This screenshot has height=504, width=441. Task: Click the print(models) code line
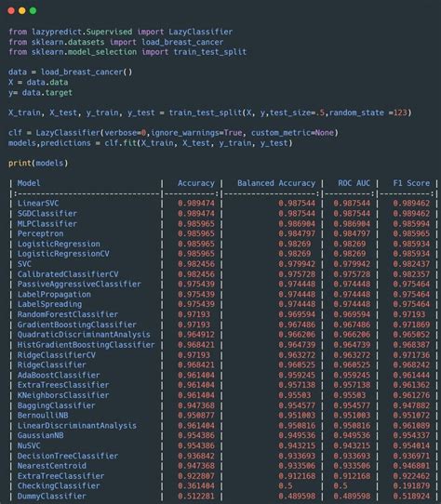pos(38,164)
